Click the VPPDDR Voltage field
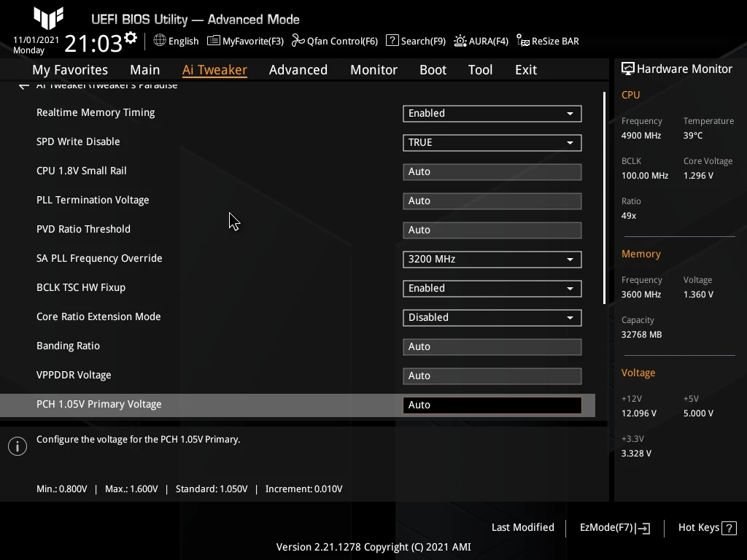Screen dimensions: 747x560 pos(492,376)
